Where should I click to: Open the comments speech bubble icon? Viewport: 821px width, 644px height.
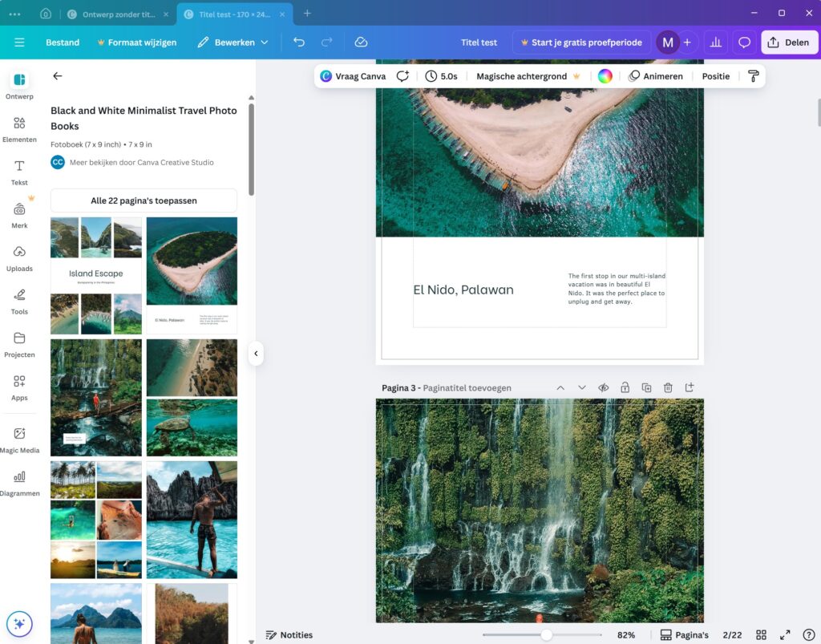[745, 43]
